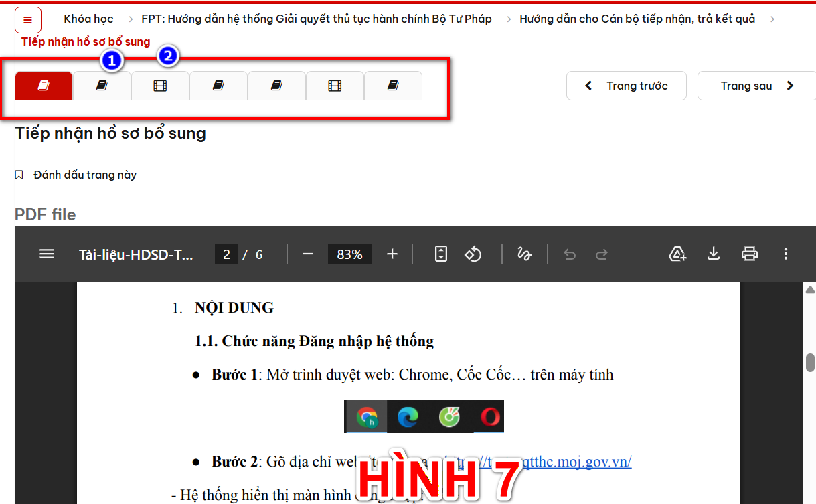Go to previous page 'Trang trước'
Screen dimensions: 816x504
coord(627,86)
